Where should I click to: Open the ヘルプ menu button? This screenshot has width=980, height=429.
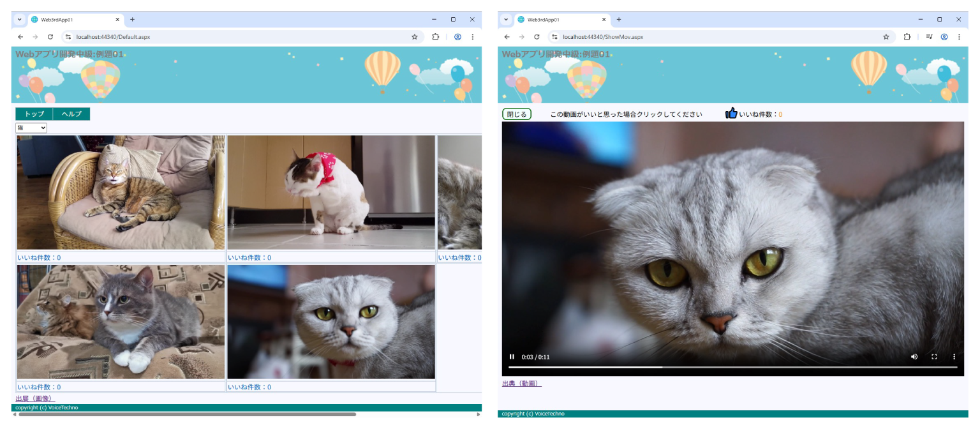coord(71,114)
